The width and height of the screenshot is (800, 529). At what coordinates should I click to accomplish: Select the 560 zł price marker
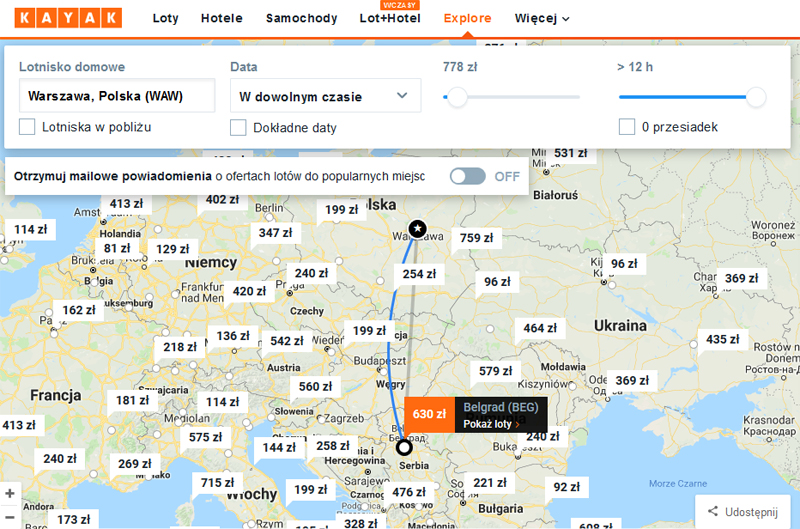tap(315, 387)
